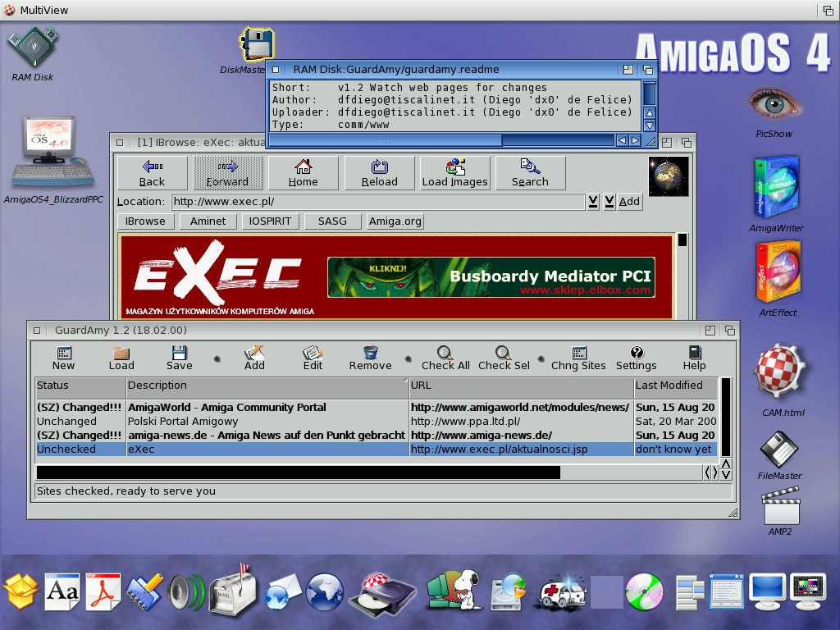This screenshot has width=840, height=630.
Task: Click the font Aa dock icon
Action: 62,591
